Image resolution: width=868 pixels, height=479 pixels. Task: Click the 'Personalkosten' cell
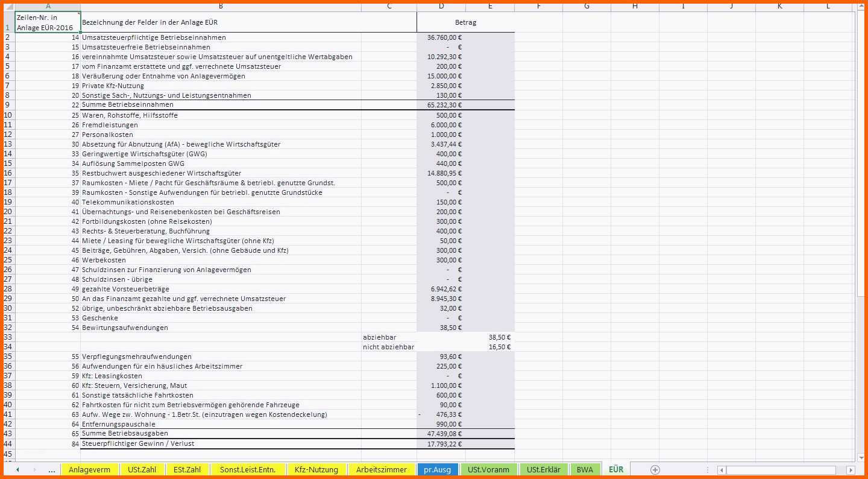(x=221, y=135)
